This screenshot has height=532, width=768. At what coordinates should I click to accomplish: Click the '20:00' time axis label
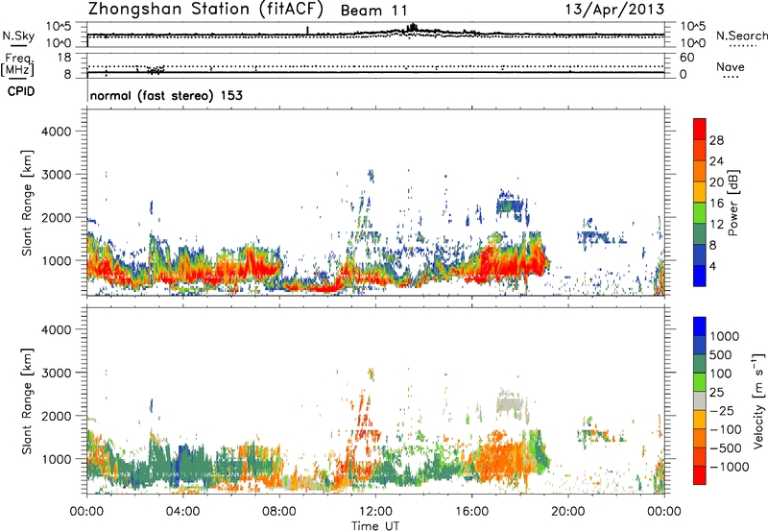pos(568,512)
